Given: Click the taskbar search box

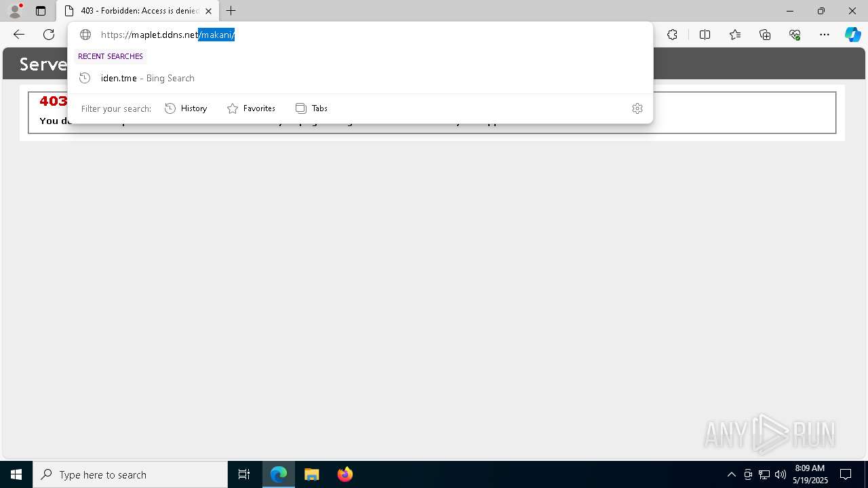Looking at the screenshot, I should (x=130, y=474).
